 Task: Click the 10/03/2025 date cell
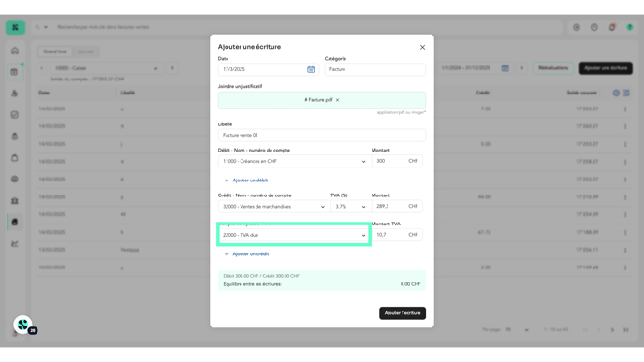[x=51, y=268]
